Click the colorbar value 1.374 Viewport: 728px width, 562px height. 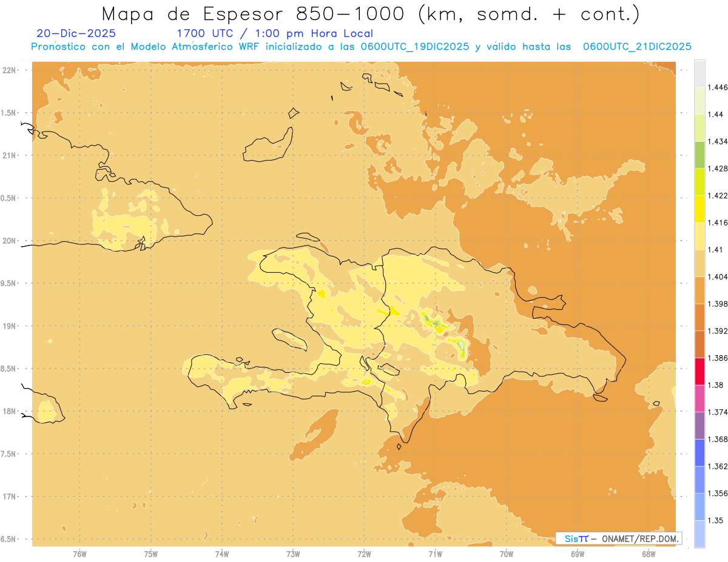coord(718,412)
